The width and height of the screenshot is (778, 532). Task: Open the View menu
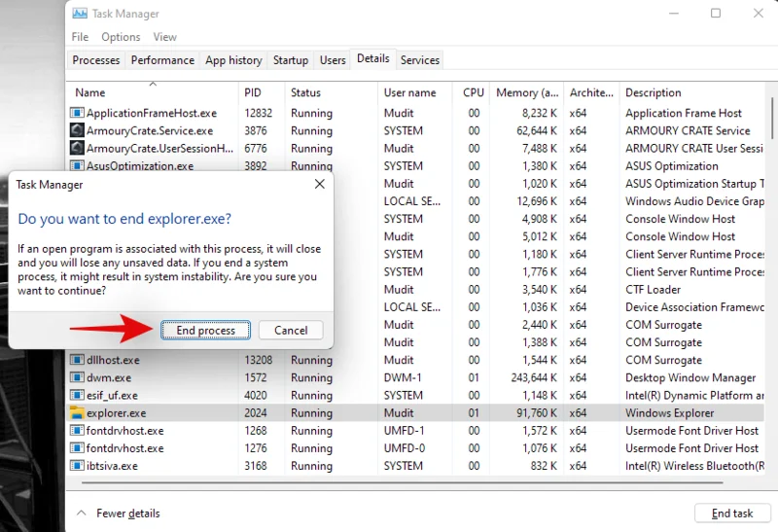click(x=164, y=37)
